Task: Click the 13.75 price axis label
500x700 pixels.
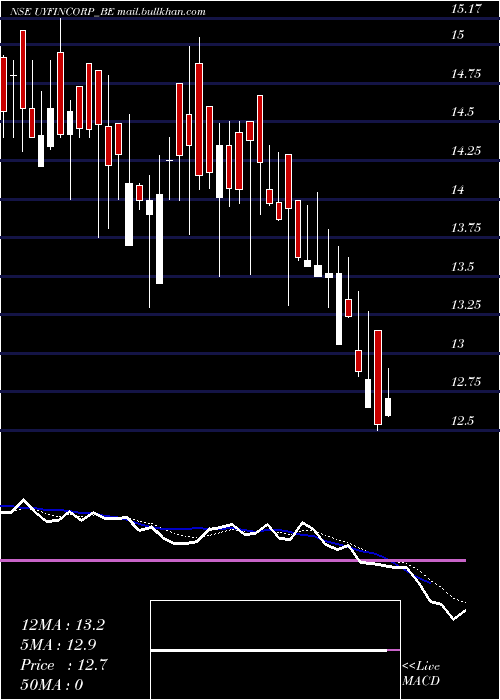Action: click(465, 228)
